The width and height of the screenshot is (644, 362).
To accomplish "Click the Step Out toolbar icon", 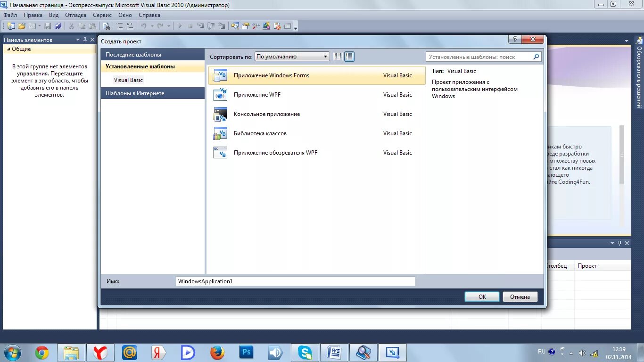I will [221, 26].
